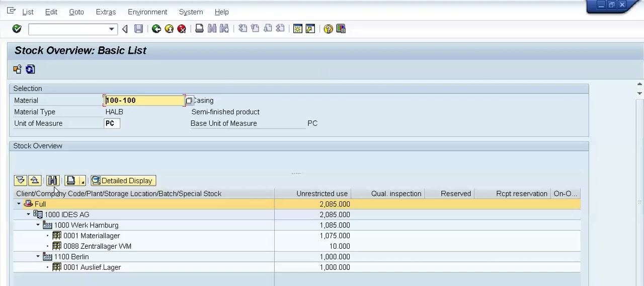Click the company icon of 1000 IDES AG

(38, 214)
